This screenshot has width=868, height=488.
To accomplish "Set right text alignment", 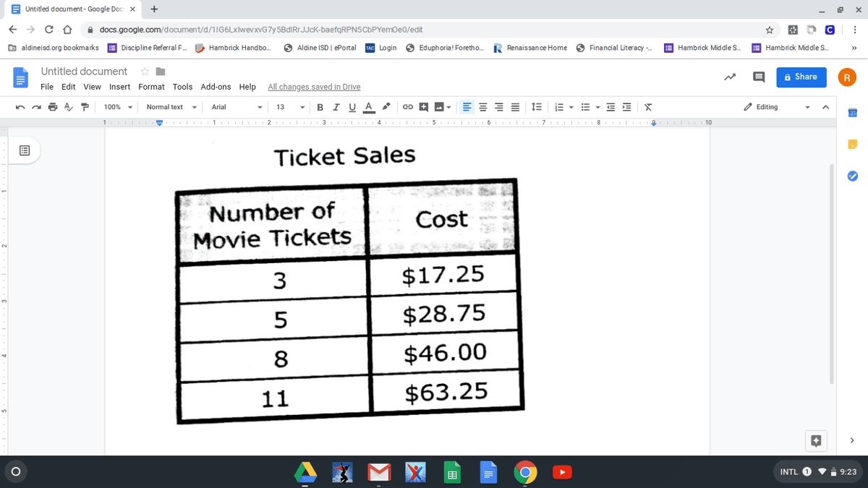I will pyautogui.click(x=499, y=107).
